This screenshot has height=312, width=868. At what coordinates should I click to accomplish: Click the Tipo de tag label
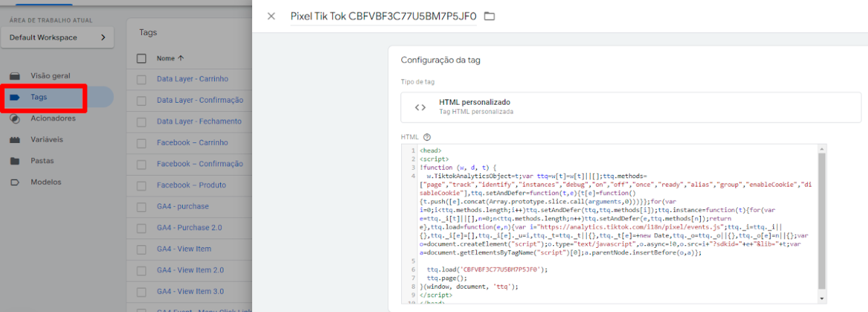418,81
